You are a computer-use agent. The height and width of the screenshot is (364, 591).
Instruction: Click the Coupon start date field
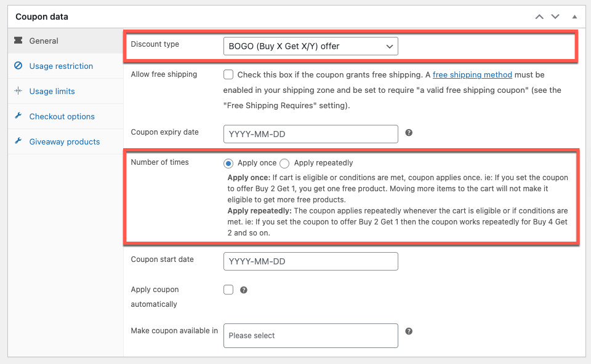(310, 261)
